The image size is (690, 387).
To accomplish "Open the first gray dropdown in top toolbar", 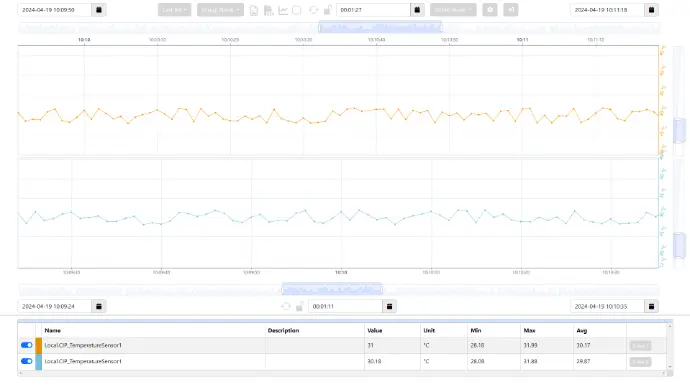I will (x=175, y=10).
